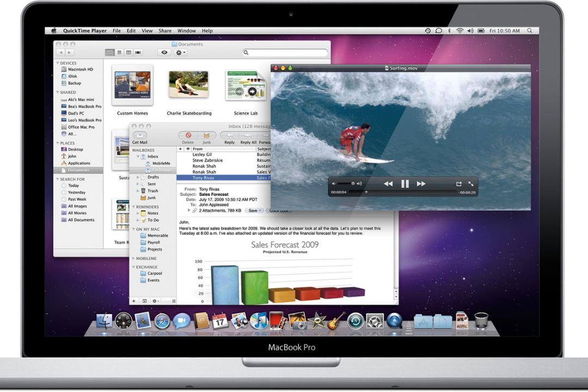This screenshot has width=588, height=392.
Task: Click the Wi-Fi status icon in menu bar
Action: [460, 30]
